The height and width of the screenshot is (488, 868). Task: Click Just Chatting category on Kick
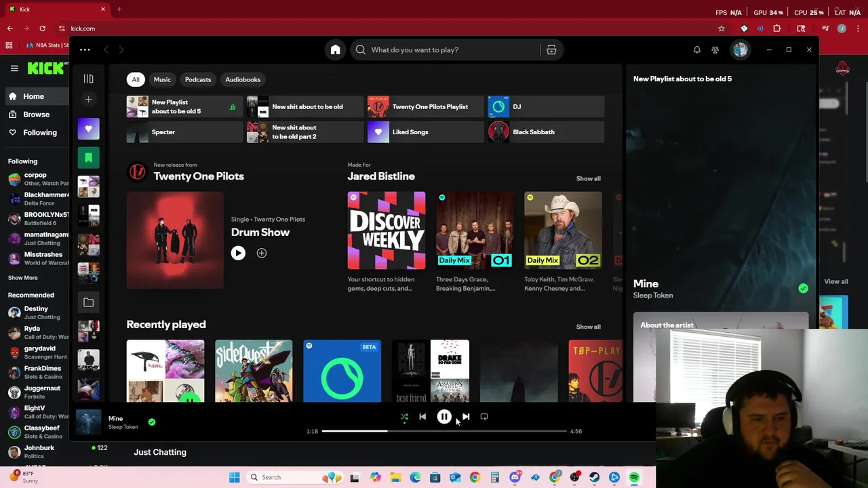(x=160, y=452)
